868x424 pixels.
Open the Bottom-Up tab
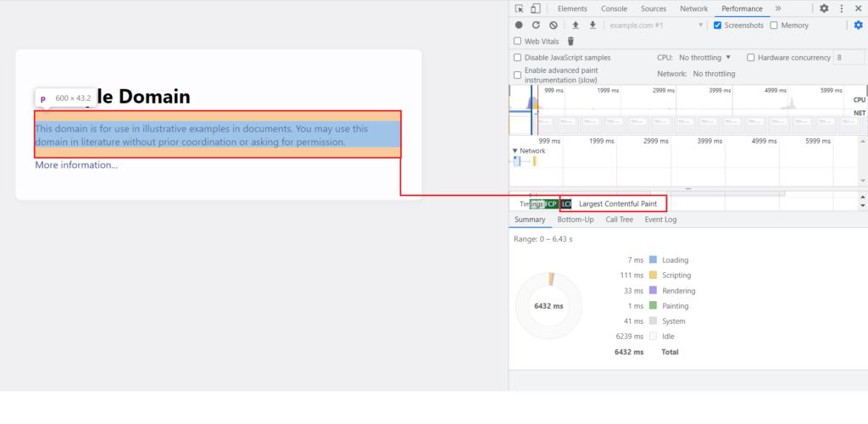tap(576, 219)
